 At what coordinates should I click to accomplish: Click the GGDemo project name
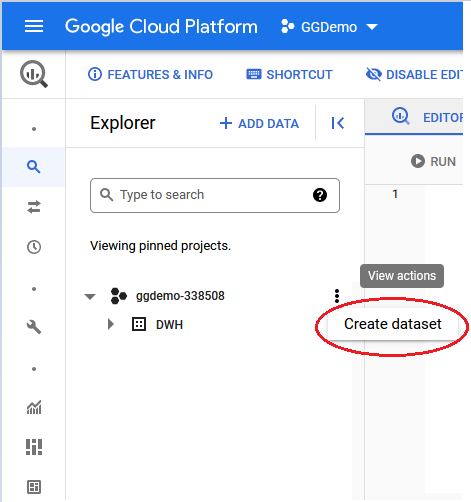tap(329, 27)
